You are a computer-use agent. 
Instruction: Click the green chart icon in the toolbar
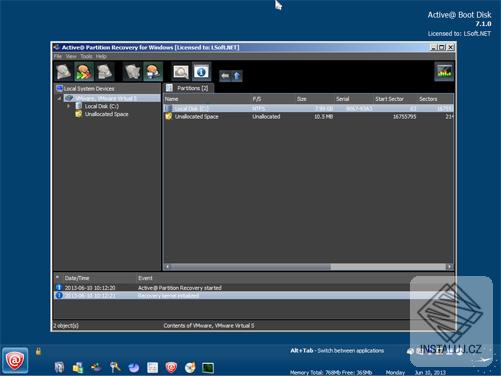(444, 72)
